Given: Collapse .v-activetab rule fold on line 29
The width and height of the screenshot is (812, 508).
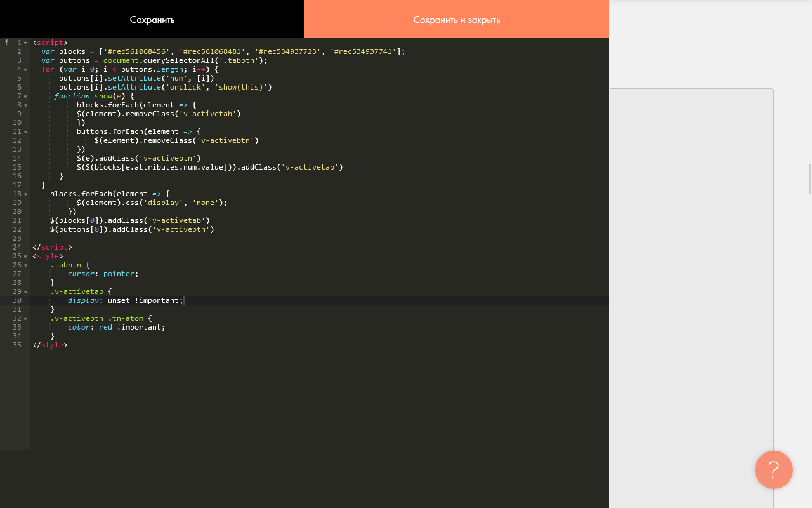Looking at the screenshot, I should [x=26, y=291].
